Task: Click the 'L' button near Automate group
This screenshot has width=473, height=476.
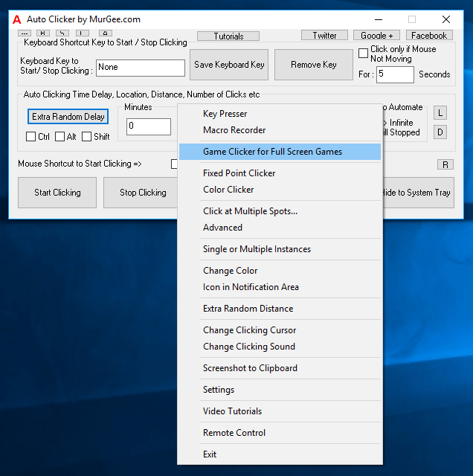Action: [440, 113]
